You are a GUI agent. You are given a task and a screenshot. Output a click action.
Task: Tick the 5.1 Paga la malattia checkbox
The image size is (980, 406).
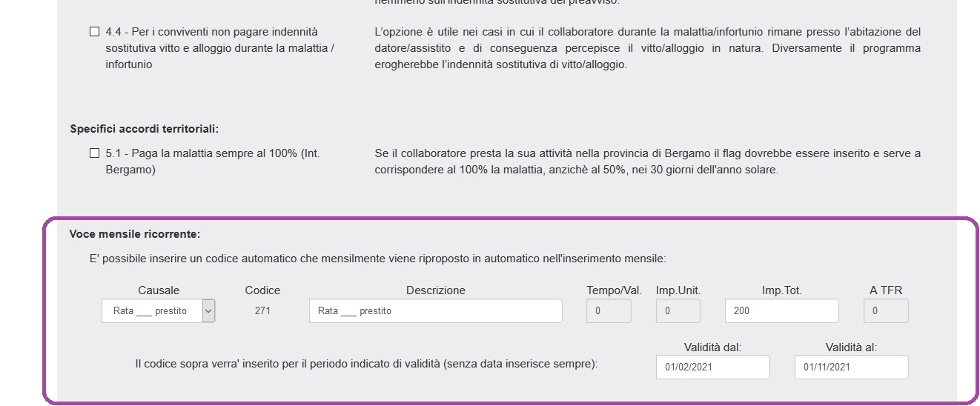click(94, 153)
